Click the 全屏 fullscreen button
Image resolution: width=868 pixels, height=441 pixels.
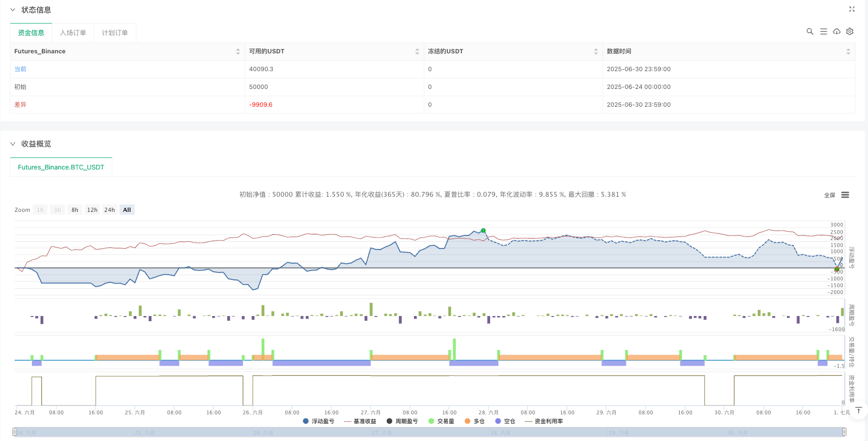point(829,195)
